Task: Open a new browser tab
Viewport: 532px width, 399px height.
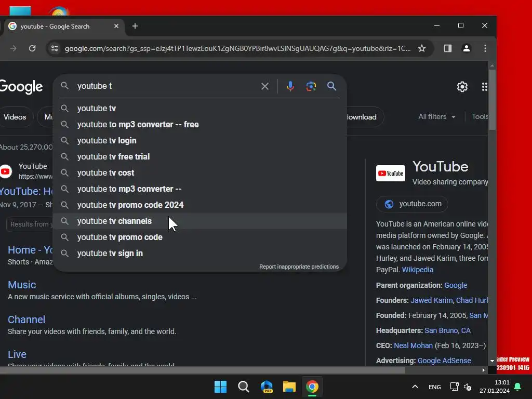Action: [135, 26]
